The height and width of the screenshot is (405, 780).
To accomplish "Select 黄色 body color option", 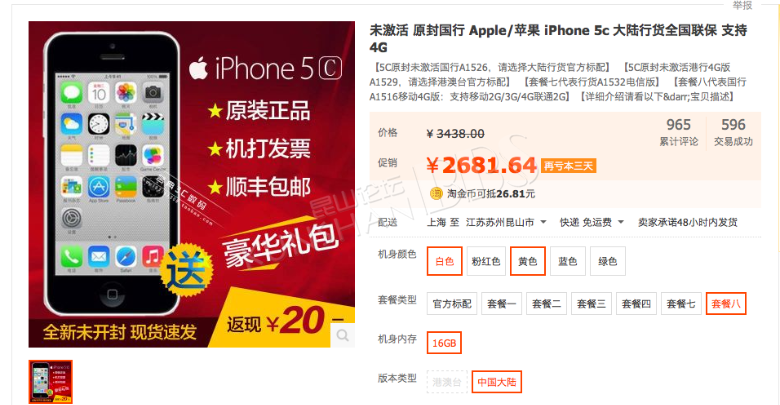I will 528,261.
